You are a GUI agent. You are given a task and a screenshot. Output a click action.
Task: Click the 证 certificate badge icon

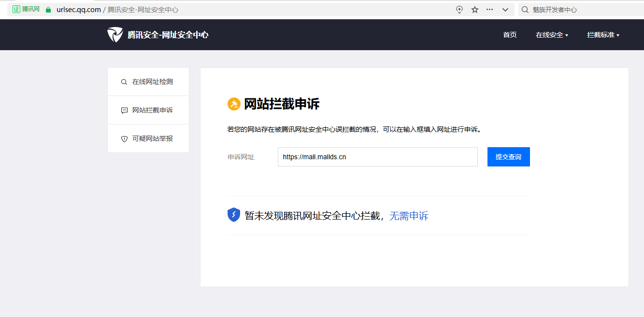tap(16, 9)
